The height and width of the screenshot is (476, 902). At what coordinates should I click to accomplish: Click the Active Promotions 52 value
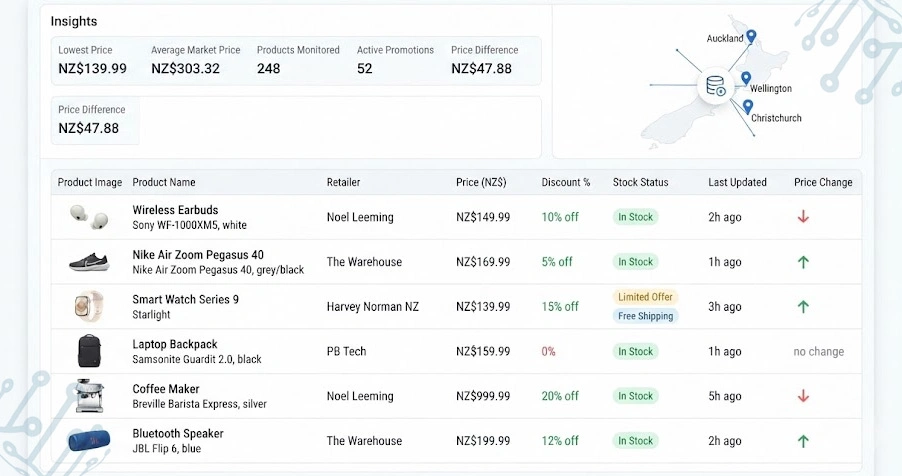(364, 68)
